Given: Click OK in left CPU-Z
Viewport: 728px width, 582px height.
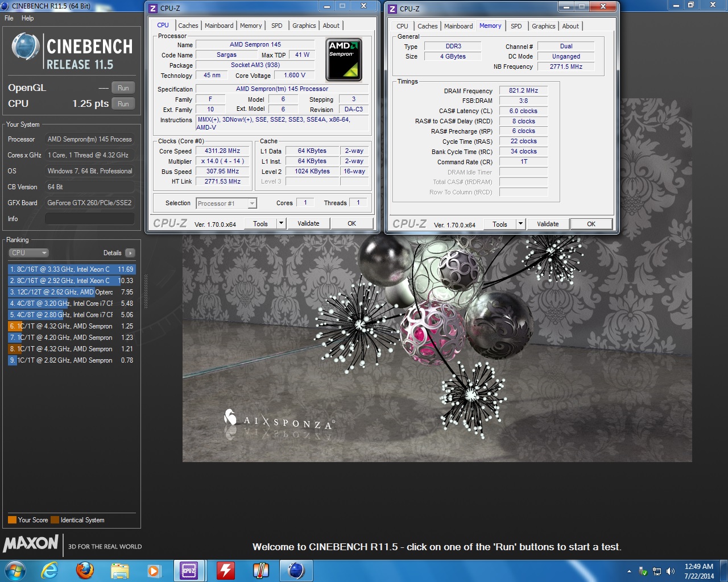Looking at the screenshot, I should click(352, 223).
